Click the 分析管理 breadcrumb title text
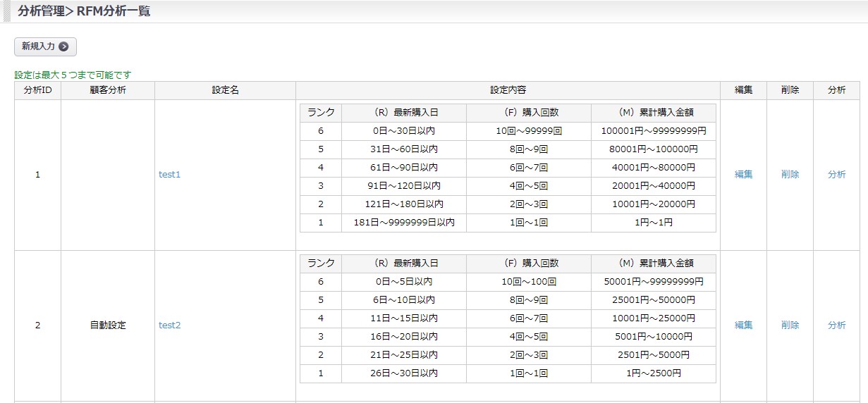Screen dimensions: 868x403 [x=41, y=11]
